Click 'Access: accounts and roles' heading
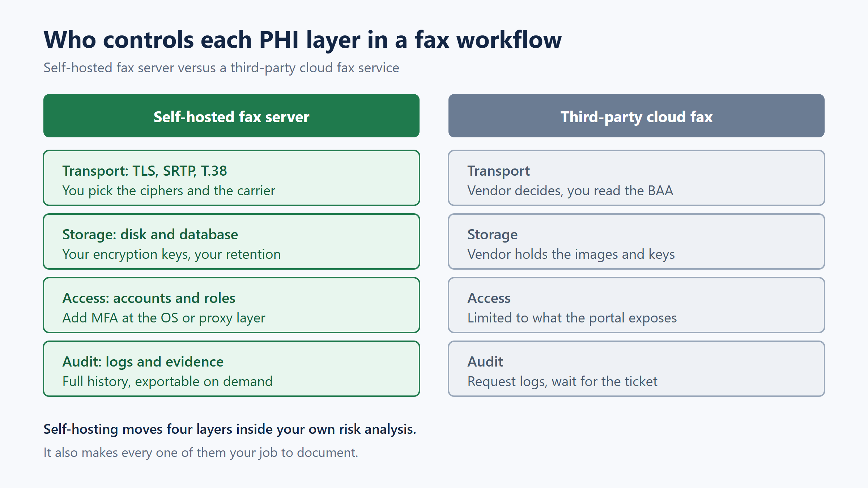This screenshot has width=868, height=488. point(149,298)
